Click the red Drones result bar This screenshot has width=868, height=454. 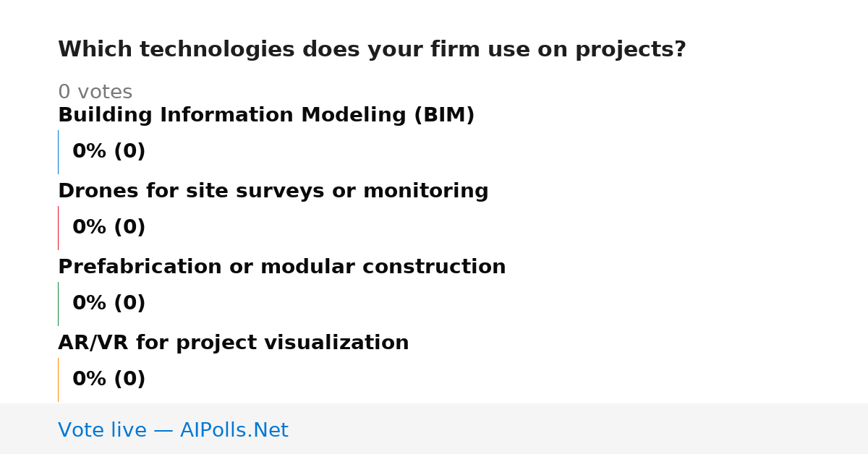coord(58,228)
